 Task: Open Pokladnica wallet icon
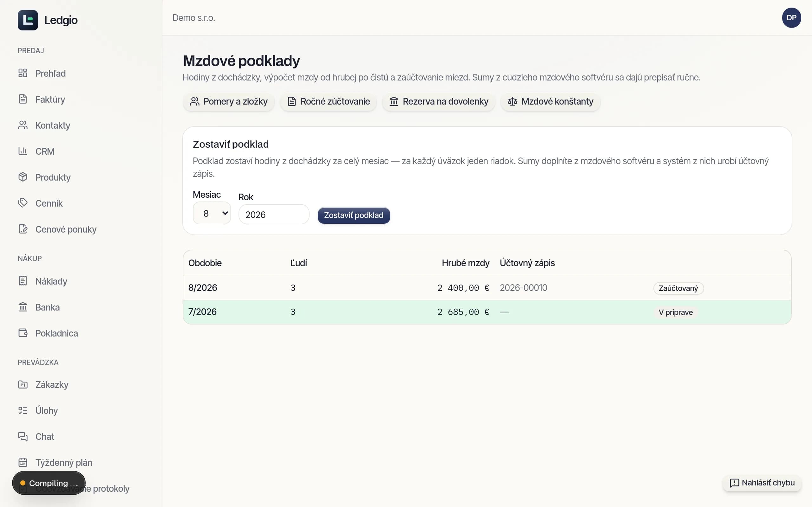(x=23, y=333)
